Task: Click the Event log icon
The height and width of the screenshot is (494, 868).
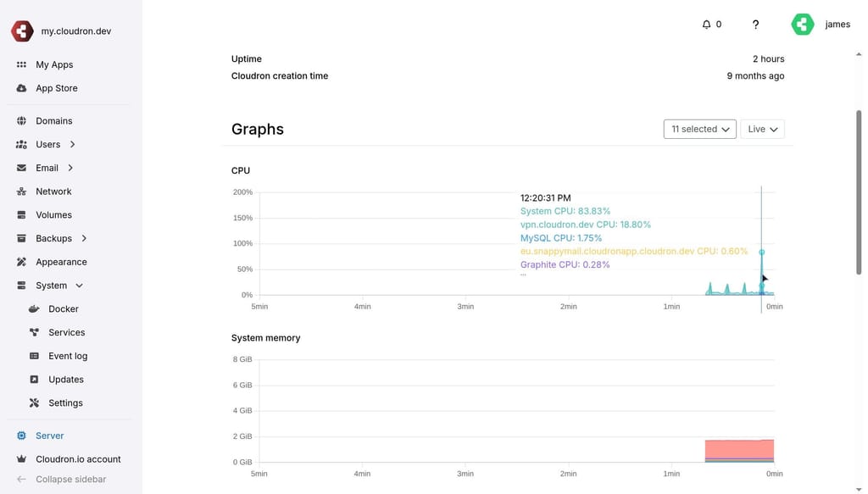Action: coord(34,356)
